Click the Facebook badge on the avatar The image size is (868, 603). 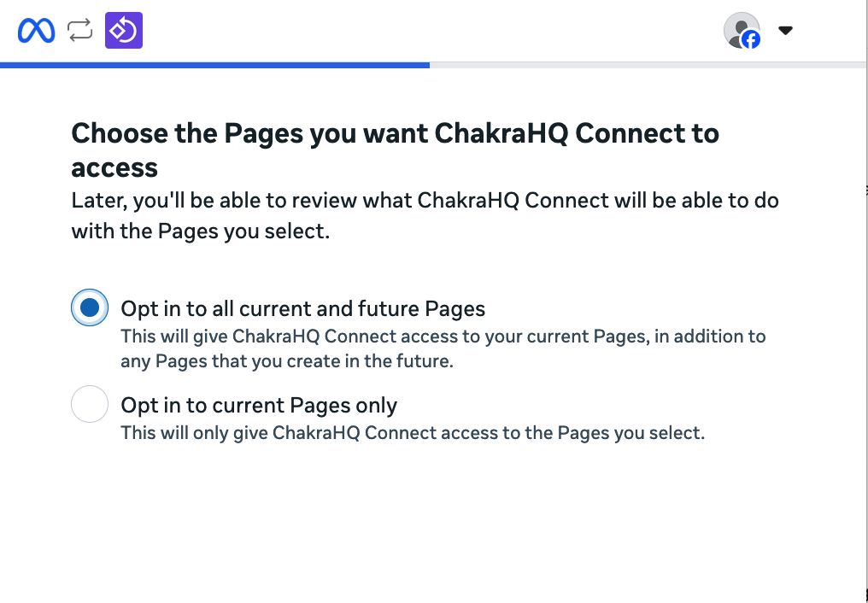point(751,40)
